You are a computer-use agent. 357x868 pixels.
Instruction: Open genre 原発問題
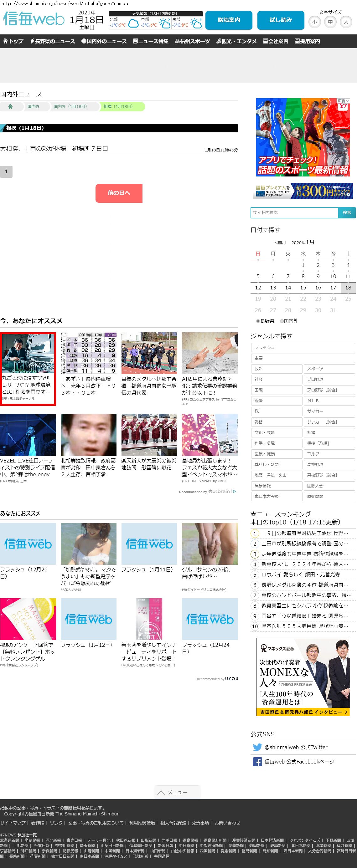[329, 496]
